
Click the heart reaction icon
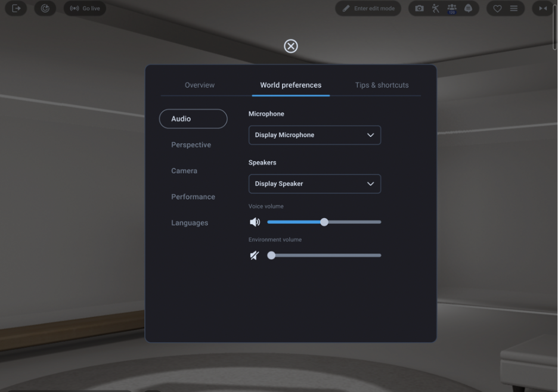tap(495, 8)
